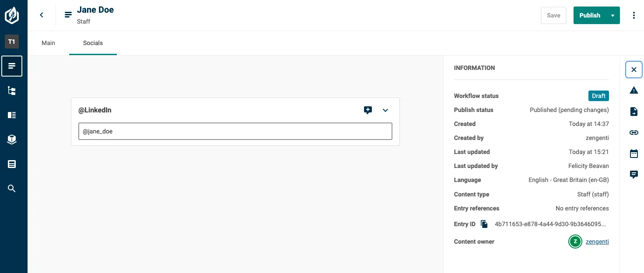Open the three-dot more options menu
644x273 pixels.
point(634,15)
